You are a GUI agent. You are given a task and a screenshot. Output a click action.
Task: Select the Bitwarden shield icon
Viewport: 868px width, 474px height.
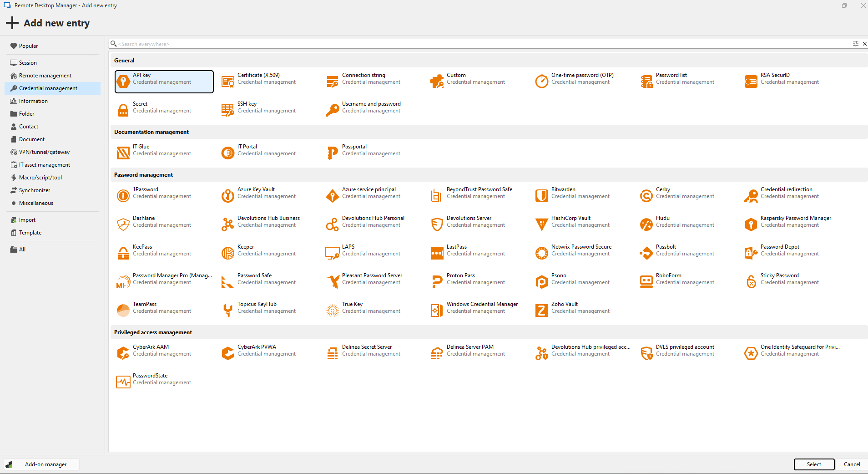[542, 196]
